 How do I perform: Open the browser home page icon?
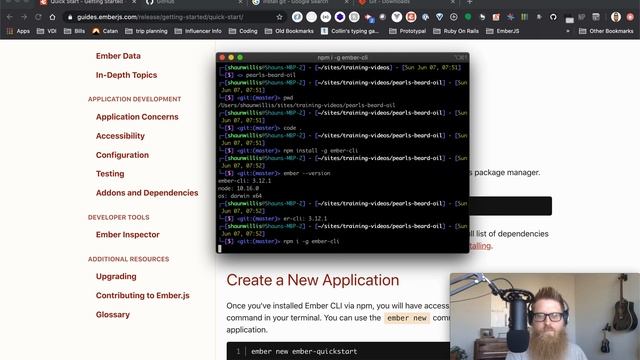tap(52, 17)
